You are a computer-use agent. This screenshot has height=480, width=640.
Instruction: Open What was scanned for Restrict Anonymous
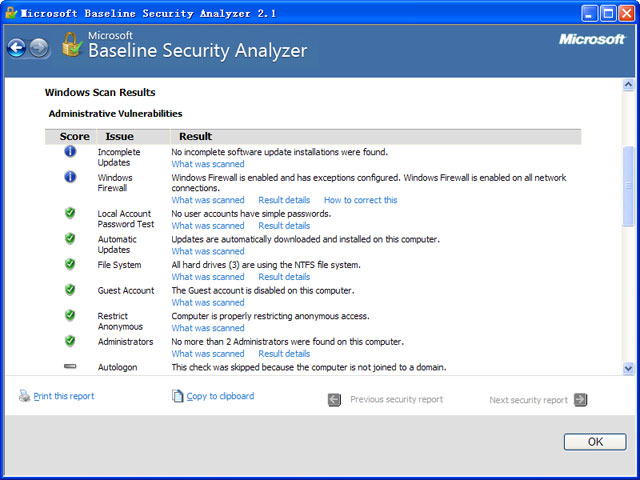tap(208, 328)
